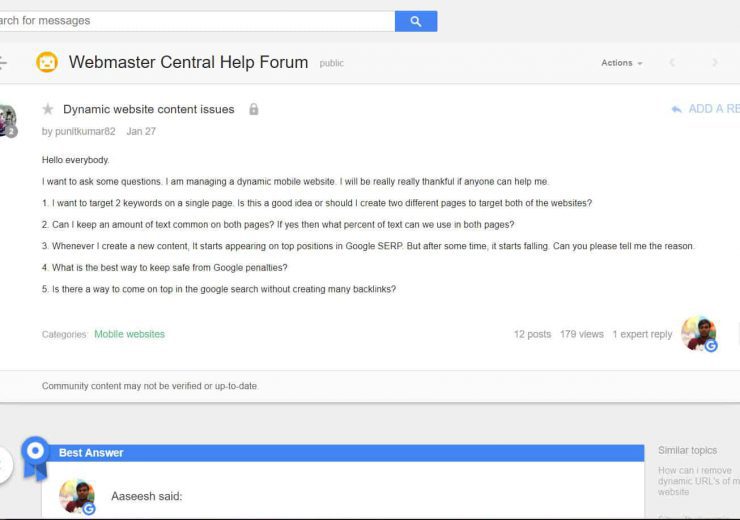
Task: Click the Aaseesh said label
Action: [x=146, y=496]
